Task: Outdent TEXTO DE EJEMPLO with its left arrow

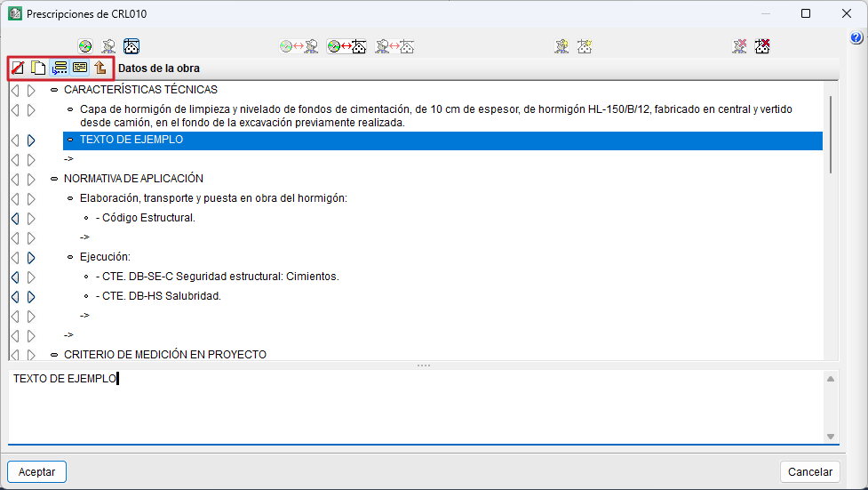Action: click(x=15, y=141)
